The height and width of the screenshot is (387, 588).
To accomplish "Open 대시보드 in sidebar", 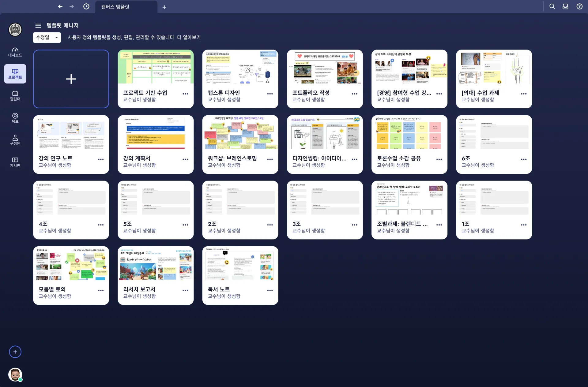I will [x=15, y=52].
